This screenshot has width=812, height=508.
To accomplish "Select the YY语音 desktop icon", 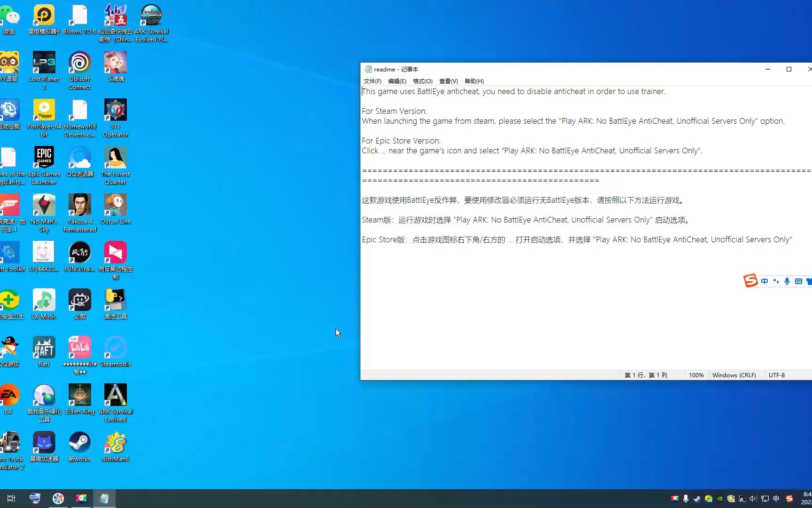I will coord(9,67).
